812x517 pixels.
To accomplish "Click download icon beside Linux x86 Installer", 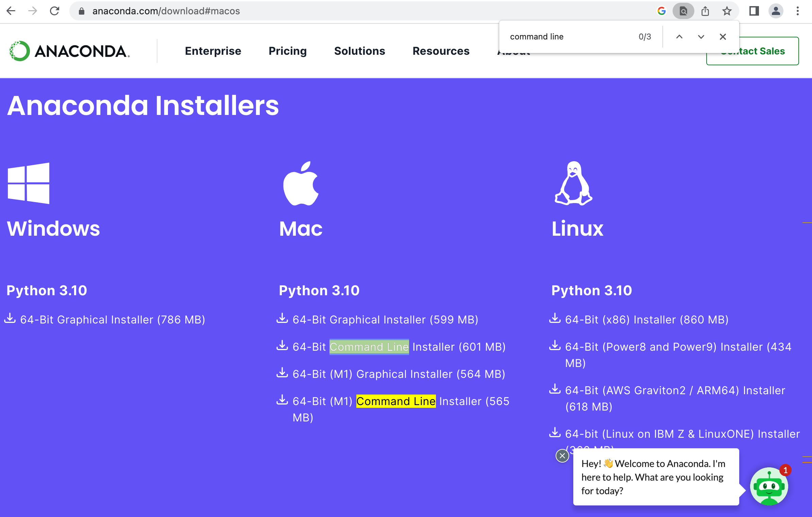I will [x=555, y=318].
